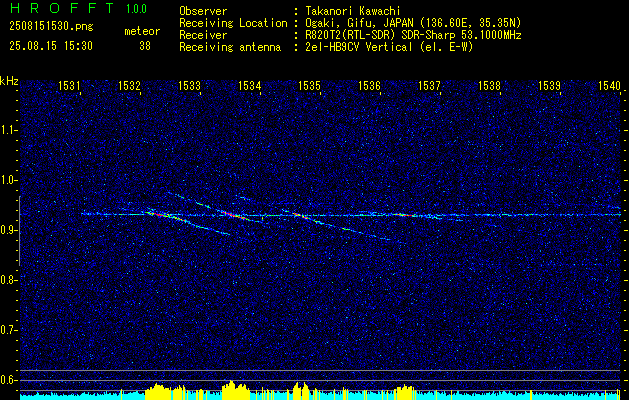Click the yellow power burst below 1535
Screen dimensions: 629x400
tap(301, 391)
